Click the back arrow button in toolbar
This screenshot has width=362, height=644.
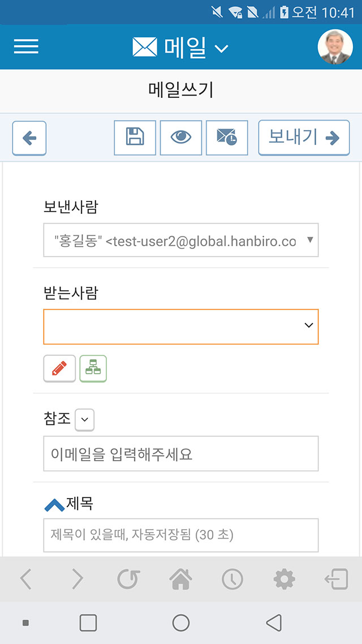29,139
